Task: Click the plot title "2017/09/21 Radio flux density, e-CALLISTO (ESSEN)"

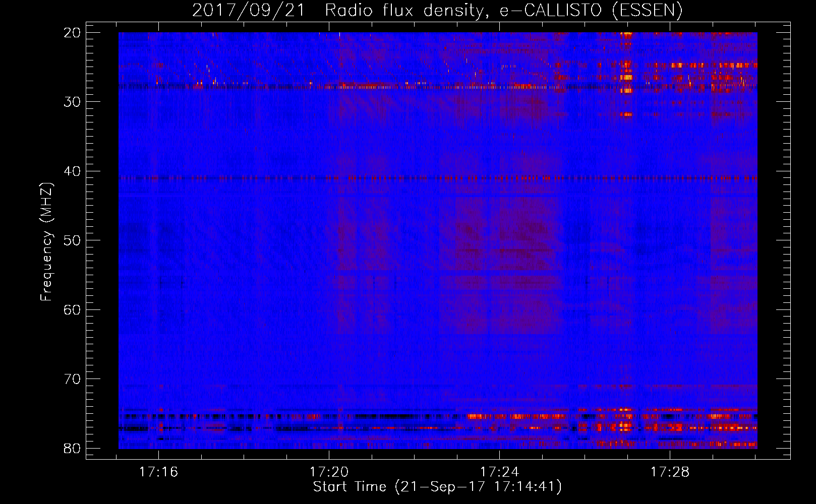Action: click(437, 11)
